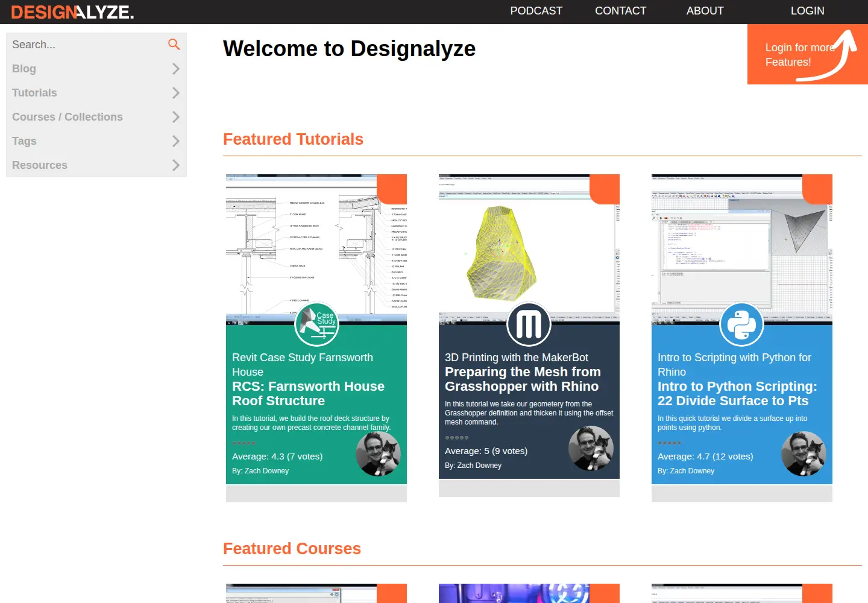Click the Python logo badge
The image size is (868, 603).
pyautogui.click(x=742, y=324)
